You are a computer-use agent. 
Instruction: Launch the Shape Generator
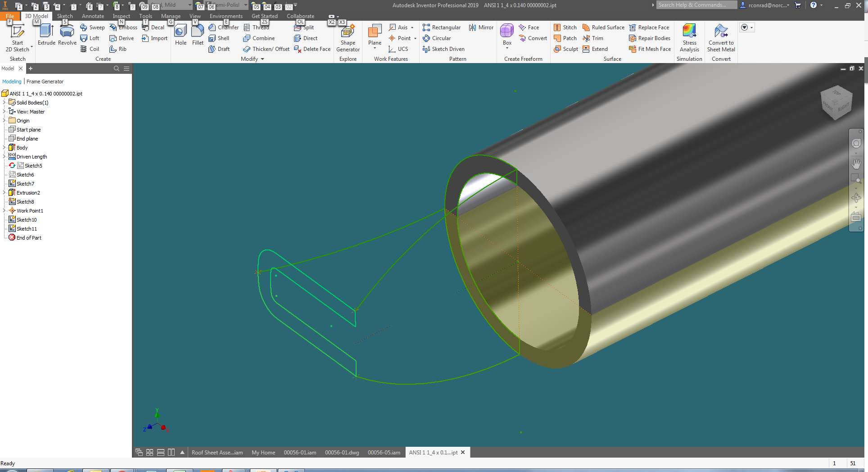coord(348,38)
